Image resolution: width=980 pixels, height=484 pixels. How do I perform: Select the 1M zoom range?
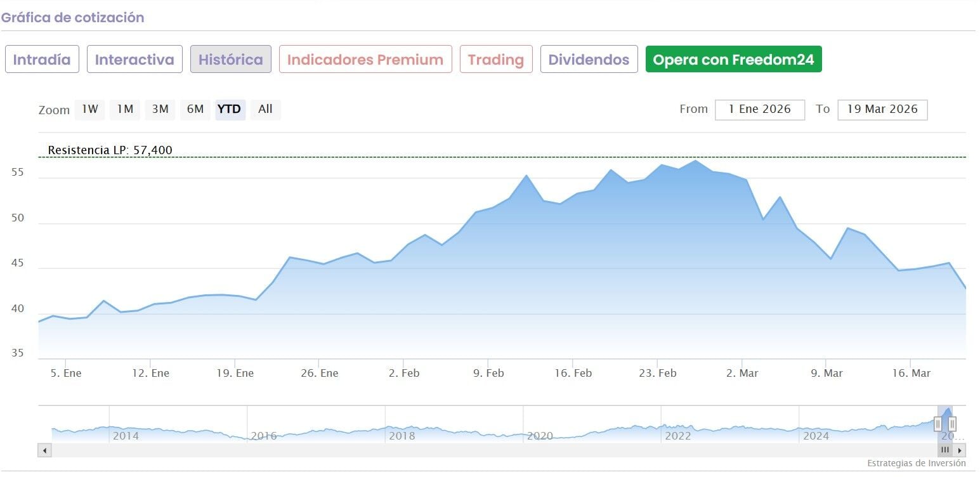[125, 109]
